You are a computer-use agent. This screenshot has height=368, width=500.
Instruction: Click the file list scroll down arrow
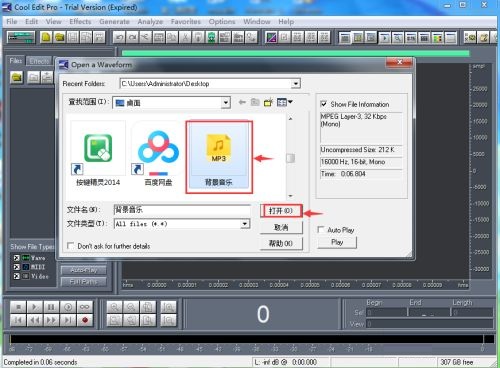pos(290,196)
